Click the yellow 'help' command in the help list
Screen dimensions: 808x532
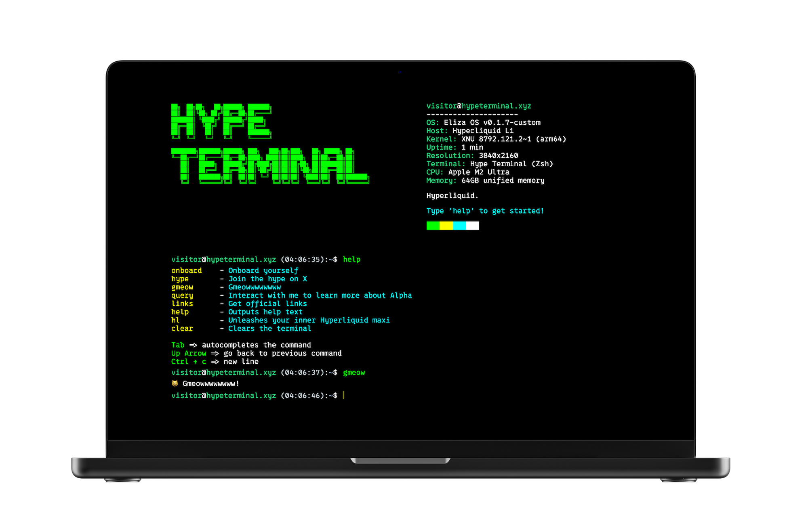pos(180,312)
